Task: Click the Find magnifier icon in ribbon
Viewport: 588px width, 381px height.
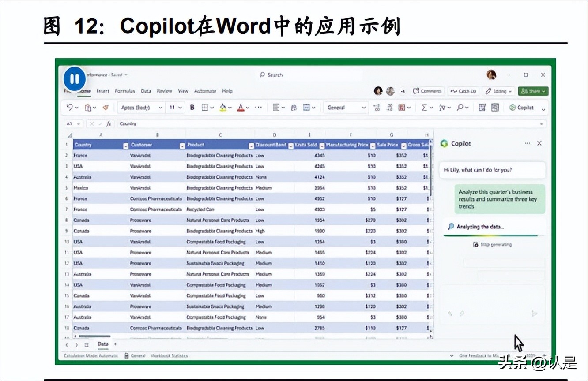Action: click(x=460, y=107)
